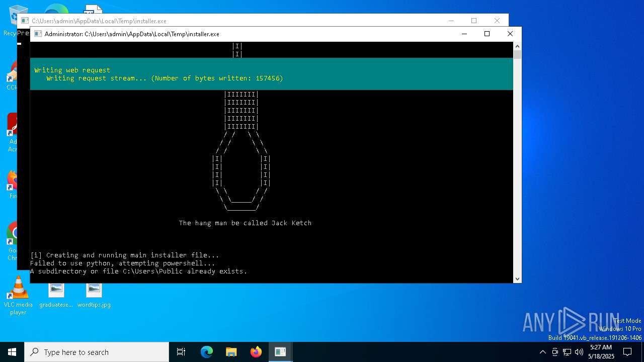Image resolution: width=644 pixels, height=362 pixels.
Task: Open File Explorer from taskbar
Action: pyautogui.click(x=231, y=352)
